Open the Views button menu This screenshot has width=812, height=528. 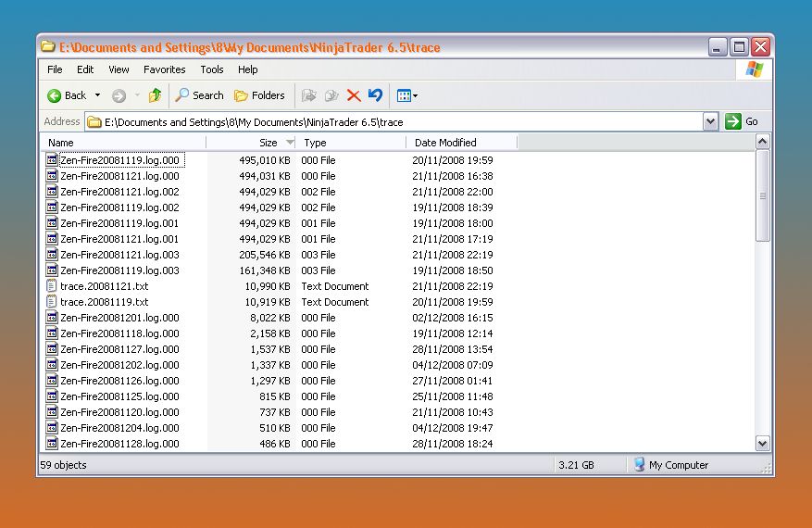click(407, 95)
